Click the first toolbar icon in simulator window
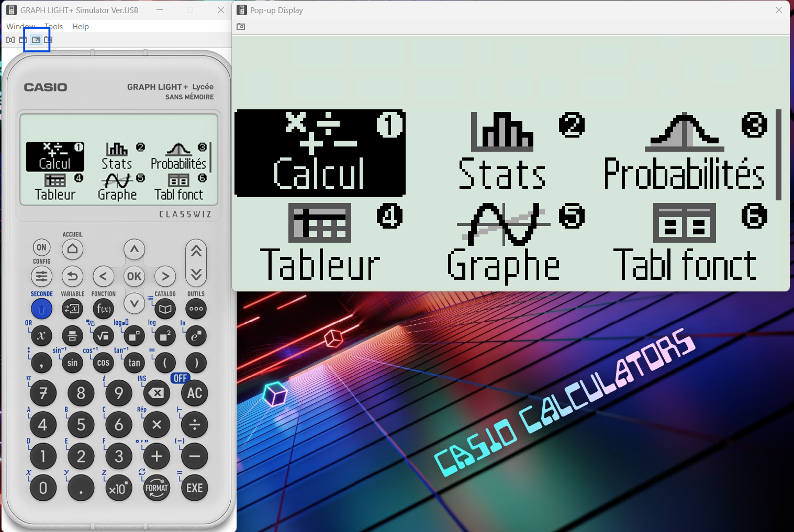794x532 pixels. coord(10,40)
